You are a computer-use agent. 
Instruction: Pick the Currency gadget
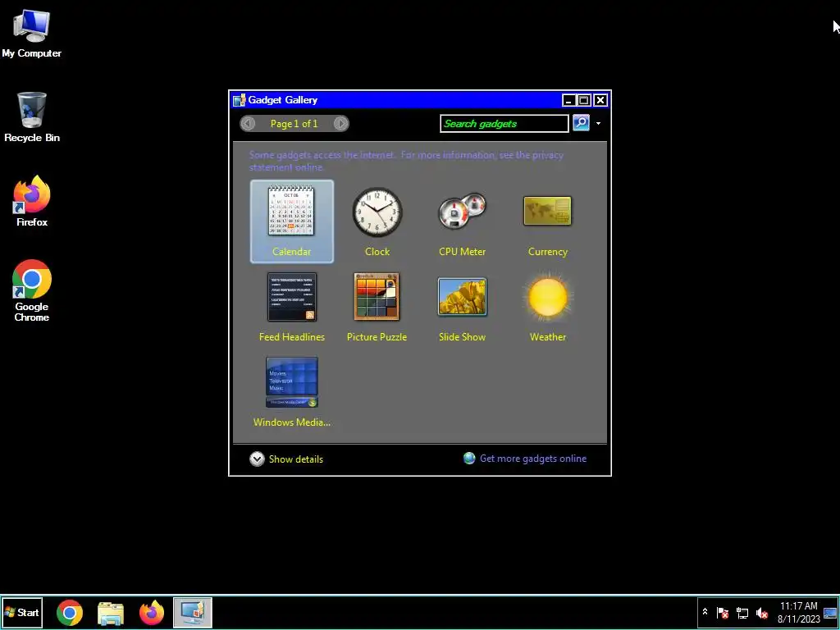pos(547,221)
